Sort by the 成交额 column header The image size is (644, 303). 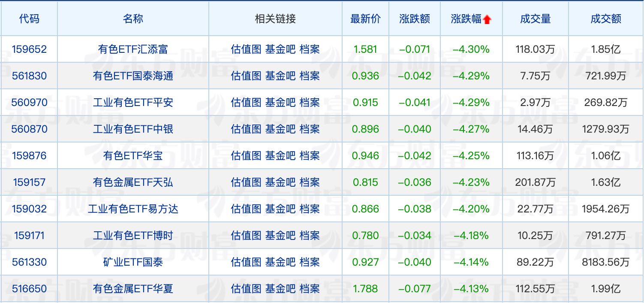pos(605,19)
